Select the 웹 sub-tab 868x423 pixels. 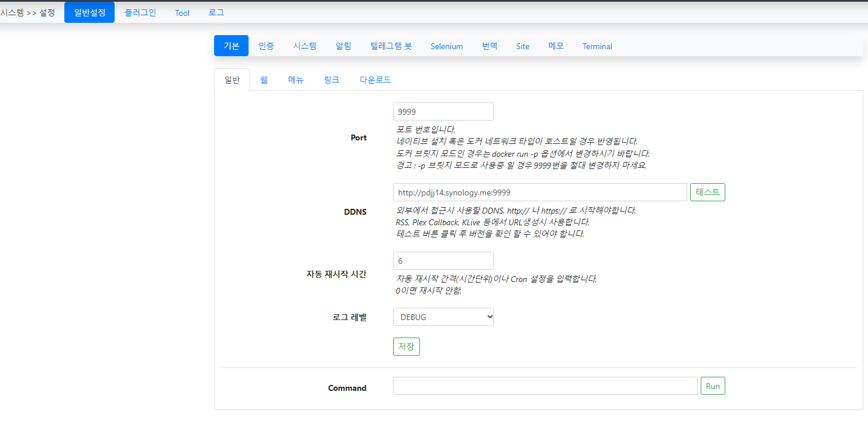[264, 80]
